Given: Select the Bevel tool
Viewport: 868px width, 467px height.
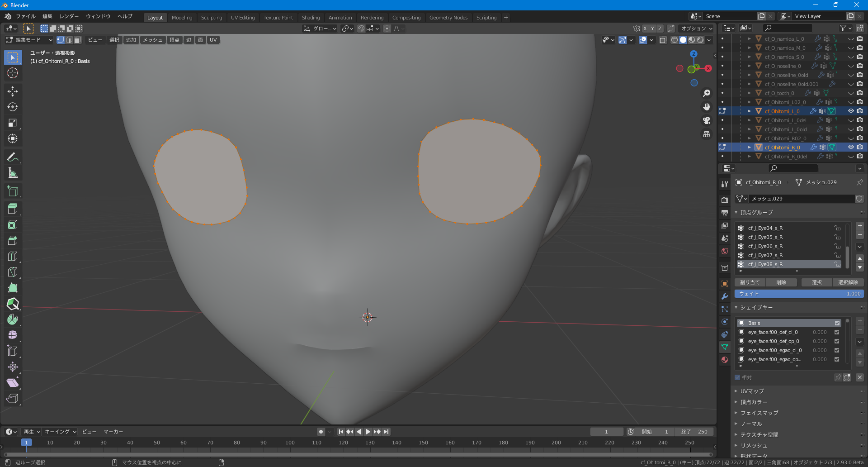Looking at the screenshot, I should pos(13,240).
